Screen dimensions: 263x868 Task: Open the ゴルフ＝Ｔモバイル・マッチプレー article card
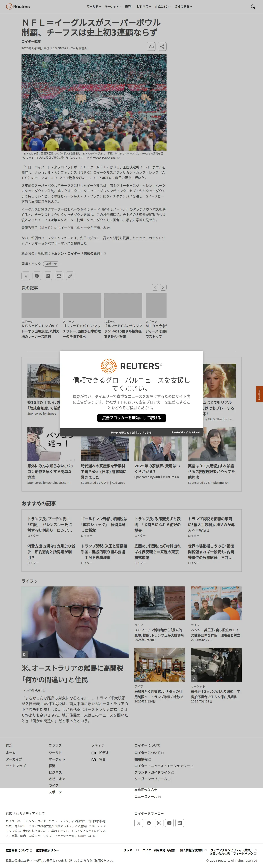82,316
